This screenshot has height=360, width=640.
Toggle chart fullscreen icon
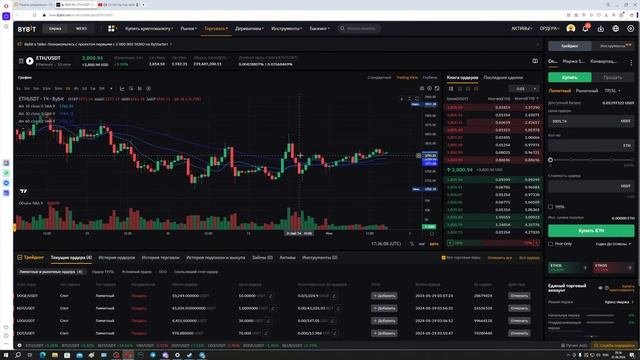click(437, 89)
